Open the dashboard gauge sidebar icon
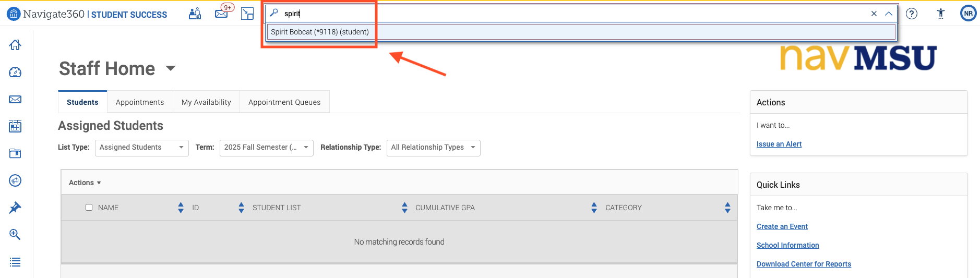 (x=15, y=72)
